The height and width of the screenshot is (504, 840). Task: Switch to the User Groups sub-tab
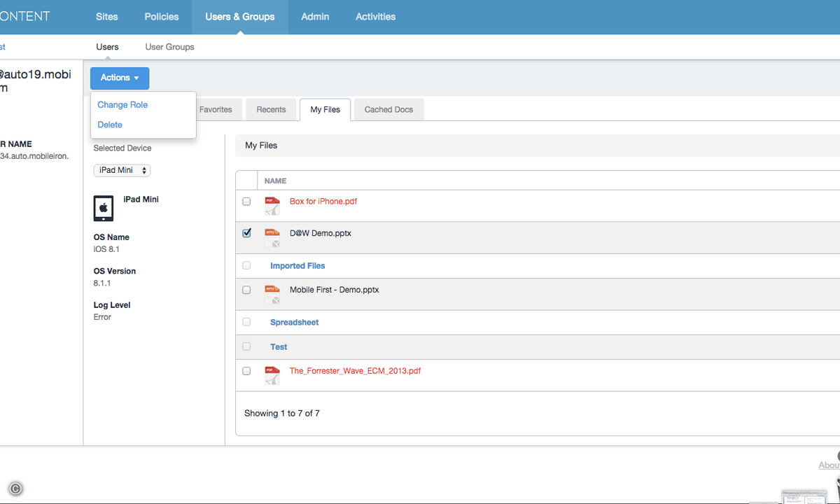coord(170,47)
